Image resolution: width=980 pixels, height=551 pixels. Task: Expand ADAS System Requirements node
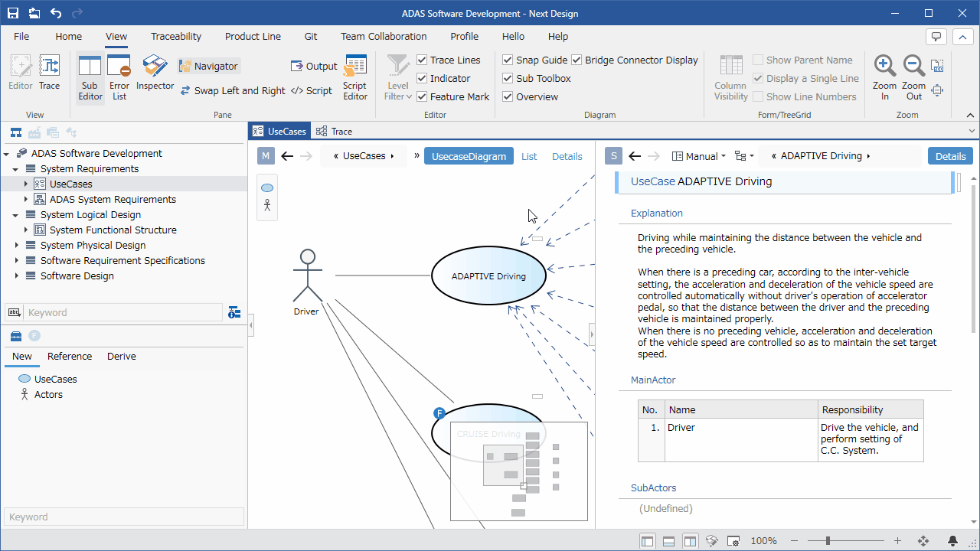25,199
